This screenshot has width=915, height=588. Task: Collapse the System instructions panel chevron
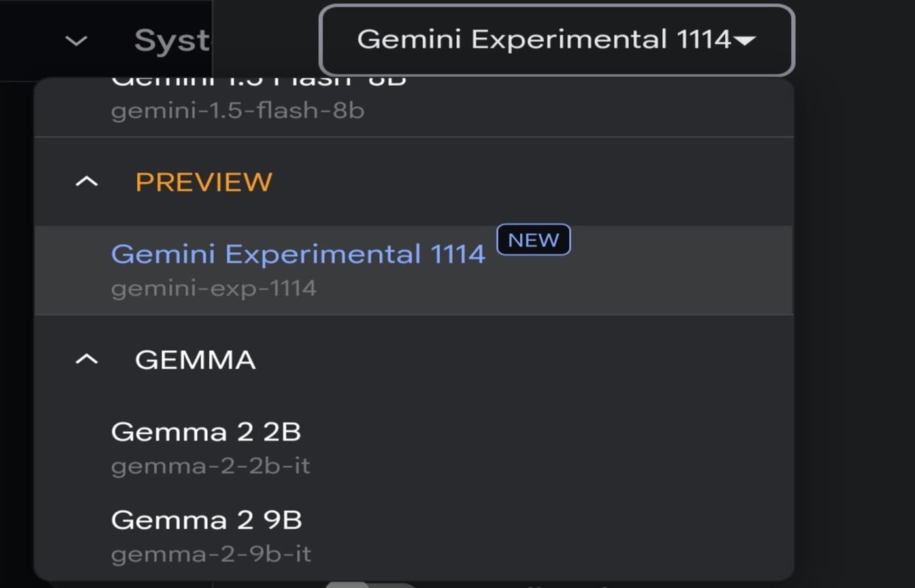click(76, 41)
